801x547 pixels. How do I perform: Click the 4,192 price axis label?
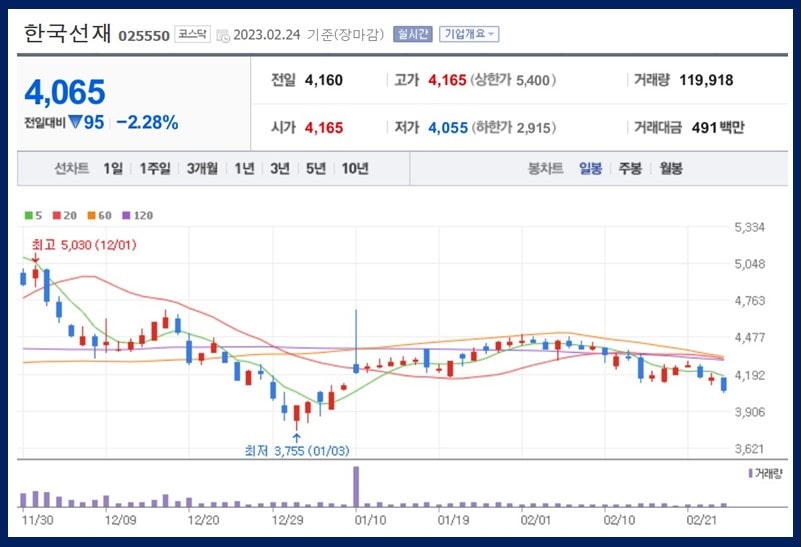click(749, 375)
